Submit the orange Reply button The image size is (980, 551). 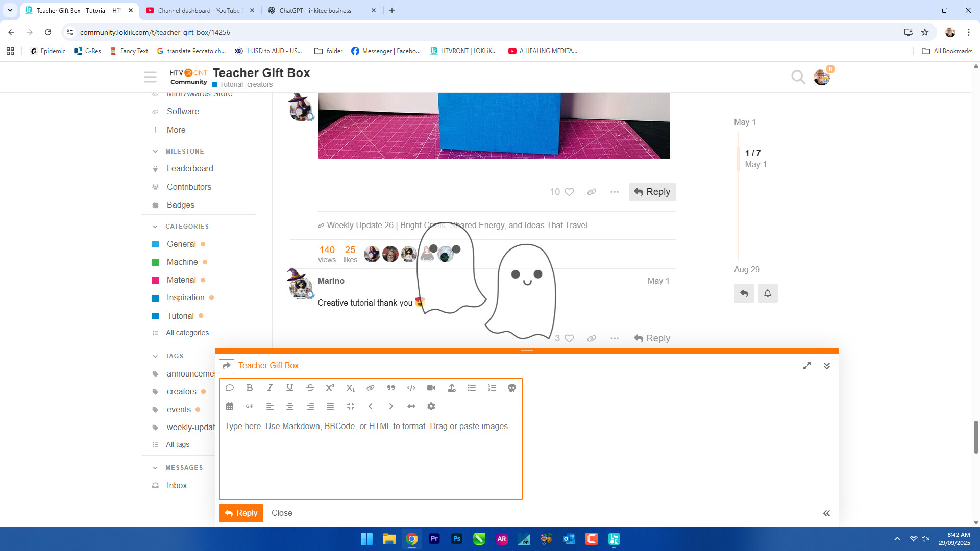241,513
